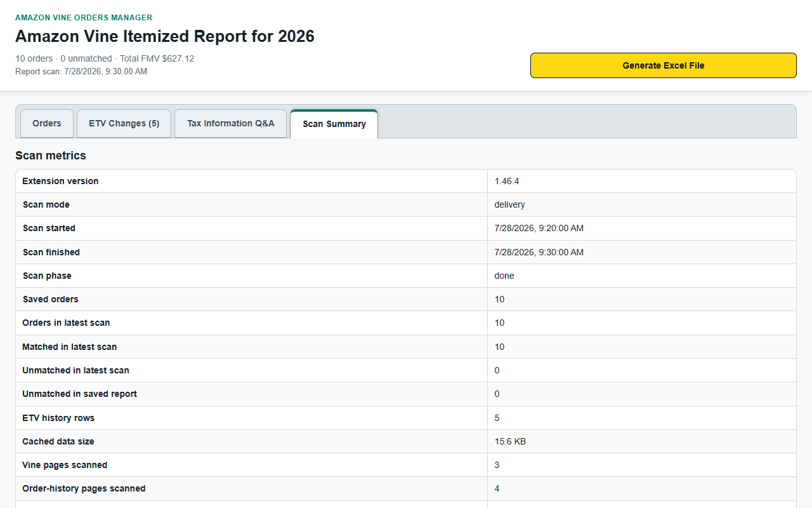Click the Saved orders value 10
The height and width of the screenshot is (508, 812).
pos(500,299)
